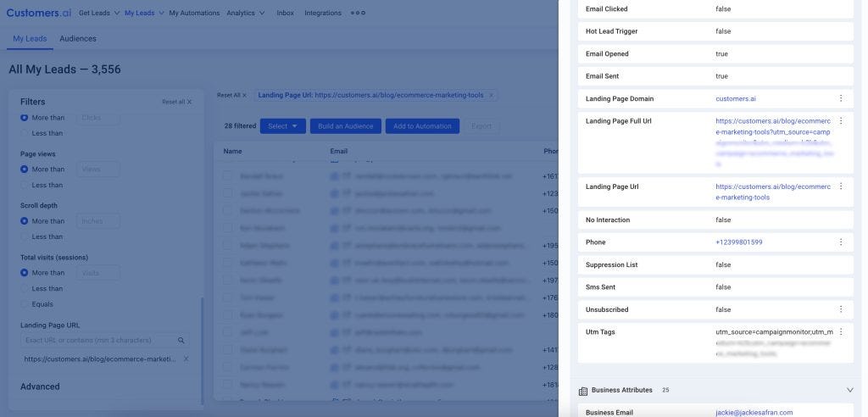Screen dimensions: 868x417
Task: Click the Clicks number input field
Action: pyautogui.click(x=98, y=118)
